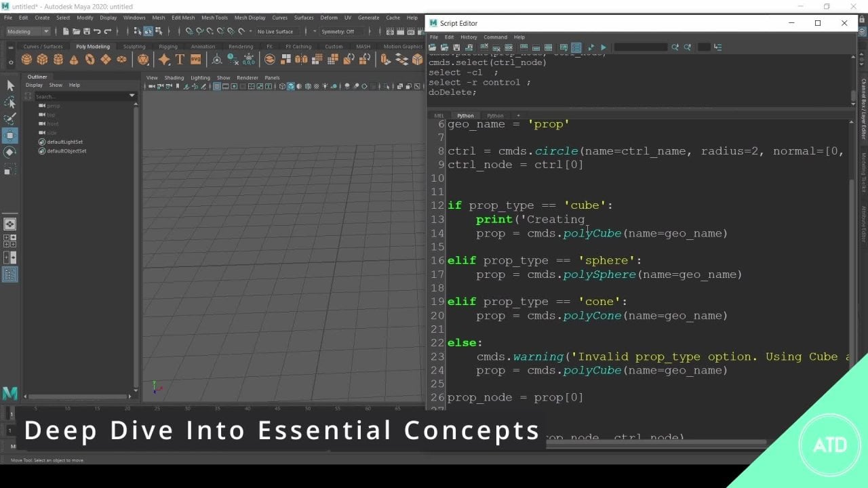This screenshot has height=488, width=868.
Task: Click the SVG shelf icon
Action: (x=196, y=60)
